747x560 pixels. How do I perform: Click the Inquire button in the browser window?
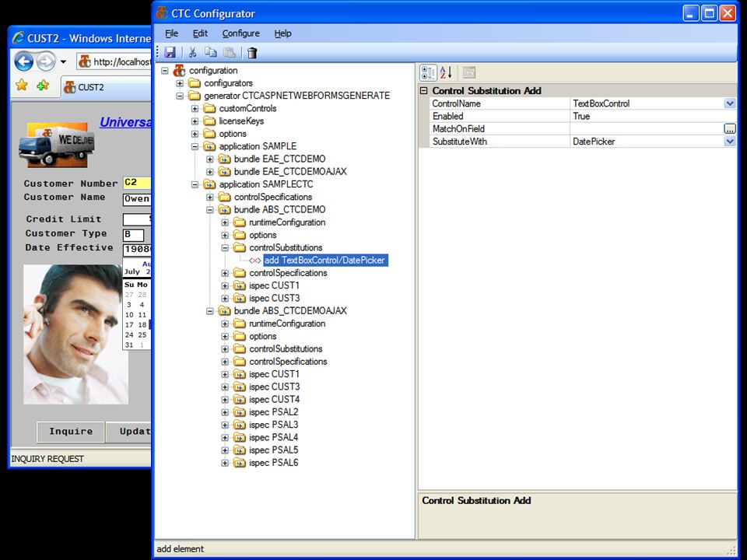(x=71, y=432)
